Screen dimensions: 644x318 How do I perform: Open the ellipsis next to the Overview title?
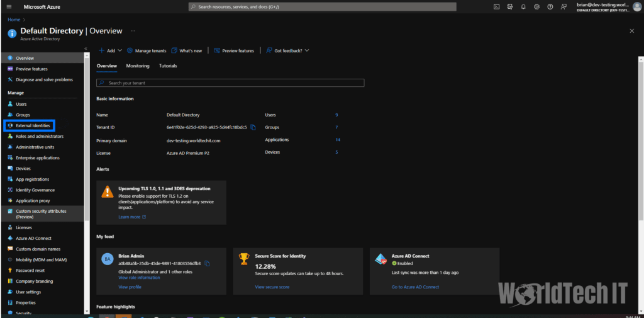coord(133,31)
